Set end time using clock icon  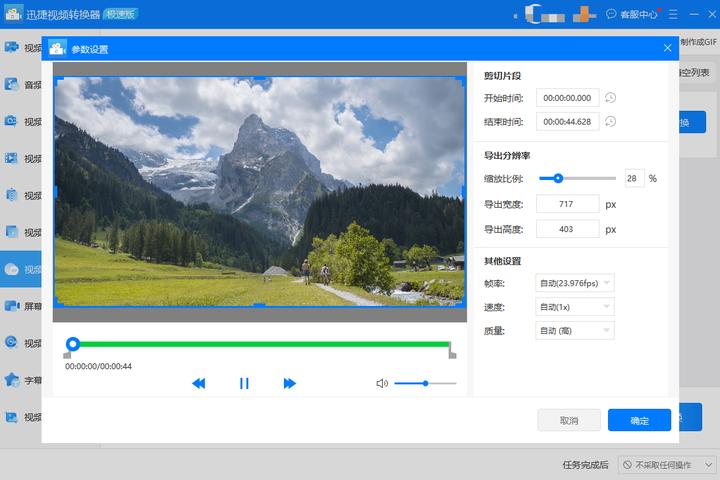coord(610,121)
